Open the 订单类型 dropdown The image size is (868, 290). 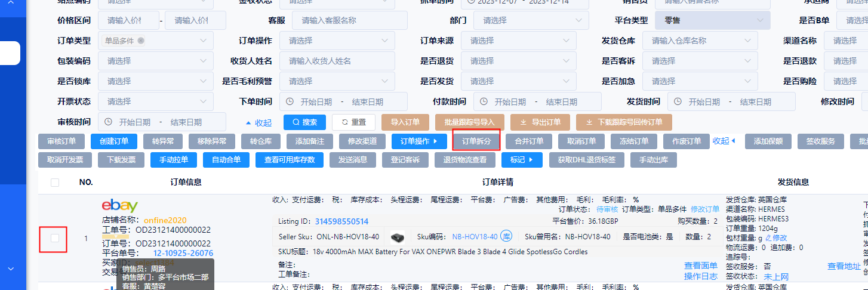(x=156, y=41)
